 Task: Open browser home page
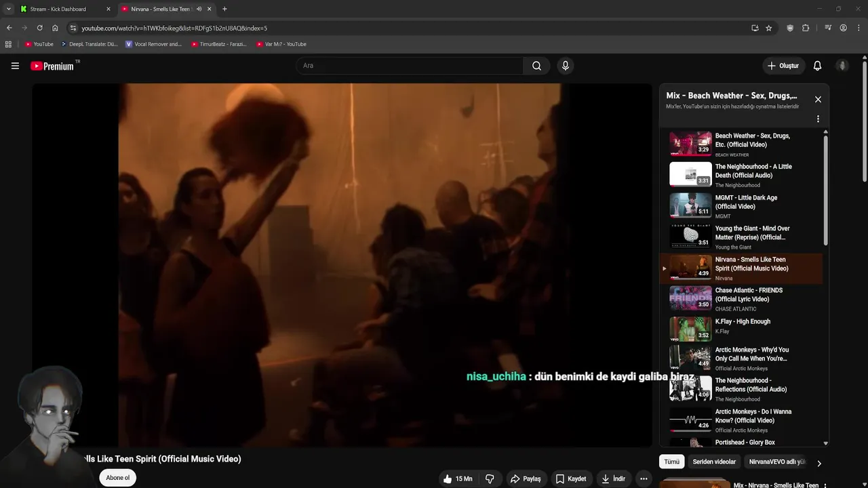coord(55,28)
